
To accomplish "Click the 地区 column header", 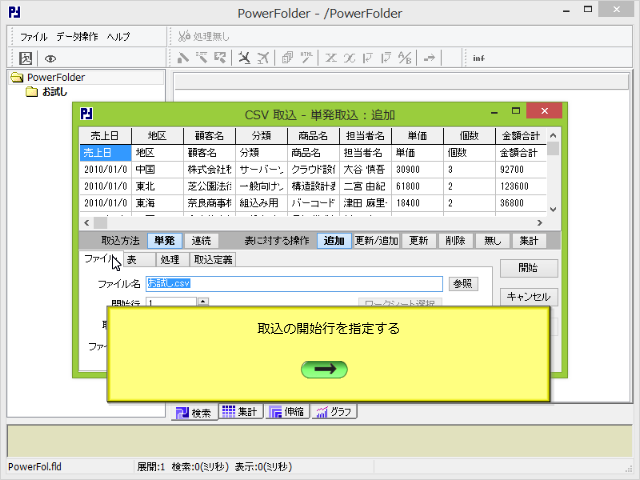I will [157, 136].
